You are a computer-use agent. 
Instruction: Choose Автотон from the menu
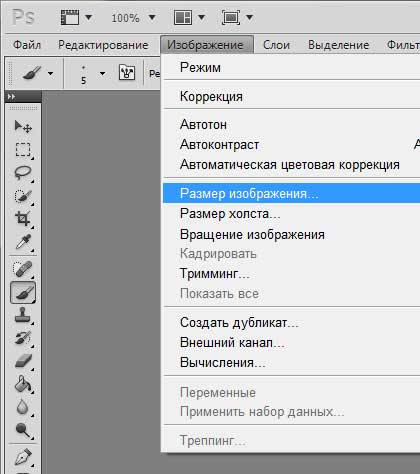[291, 125]
